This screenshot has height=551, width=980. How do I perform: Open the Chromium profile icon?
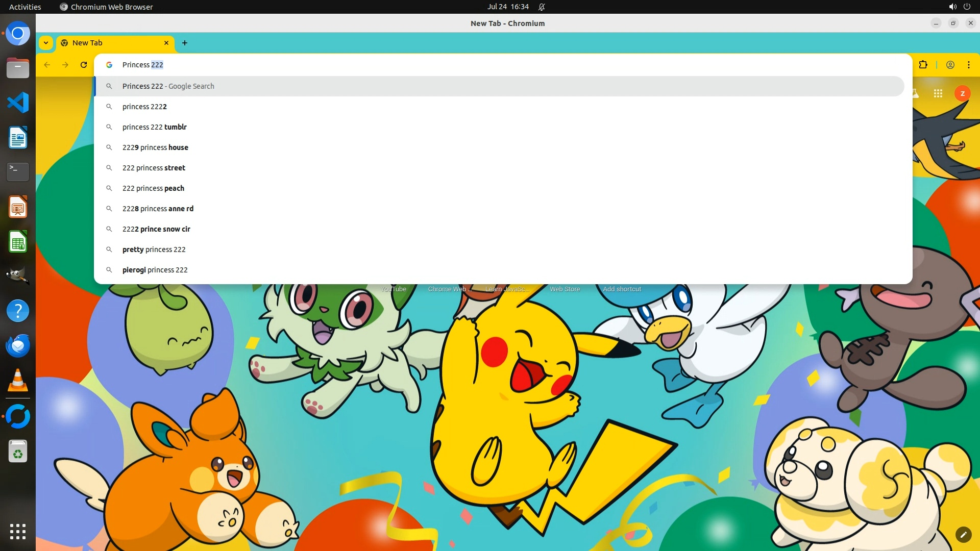(x=950, y=65)
